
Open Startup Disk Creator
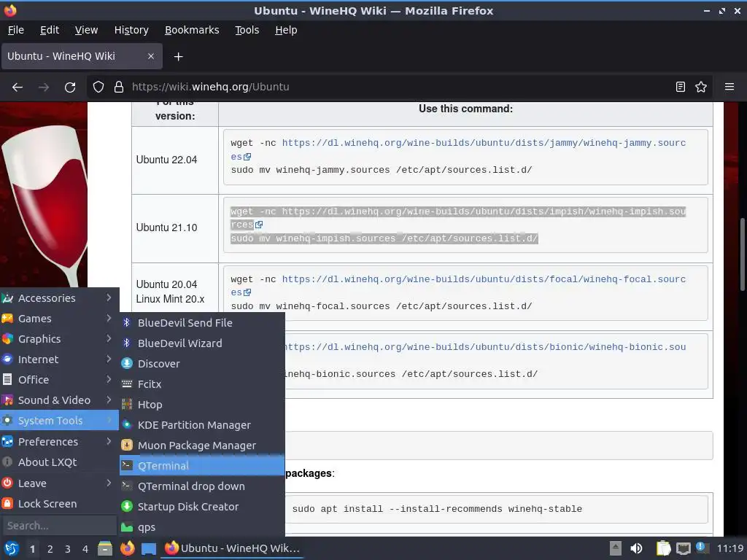click(202, 507)
